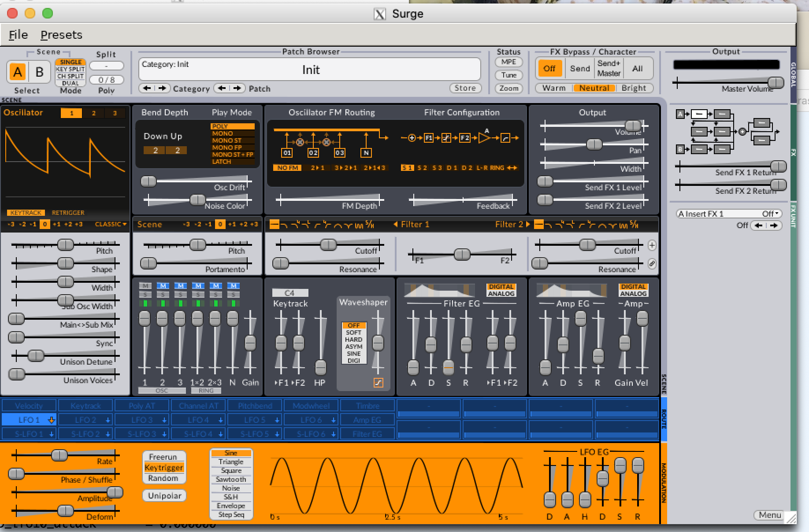Click the previous category arrow button
The image size is (809, 532).
click(147, 88)
